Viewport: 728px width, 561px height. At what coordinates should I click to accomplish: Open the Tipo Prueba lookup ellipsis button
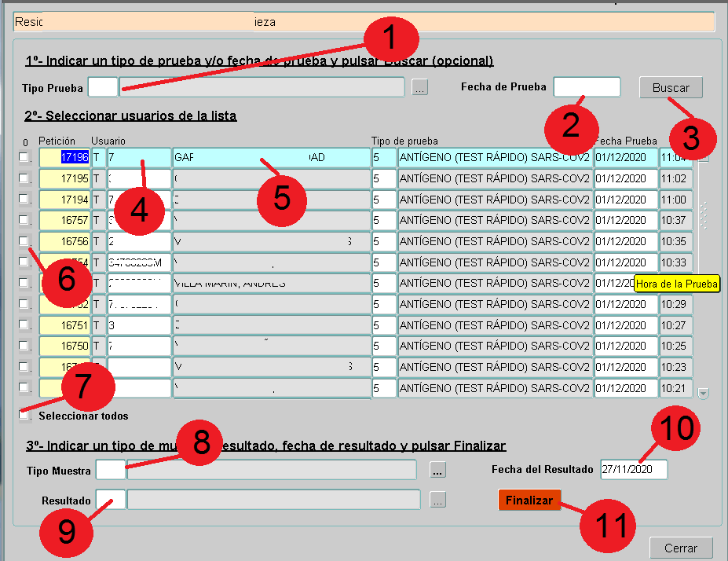(x=420, y=88)
